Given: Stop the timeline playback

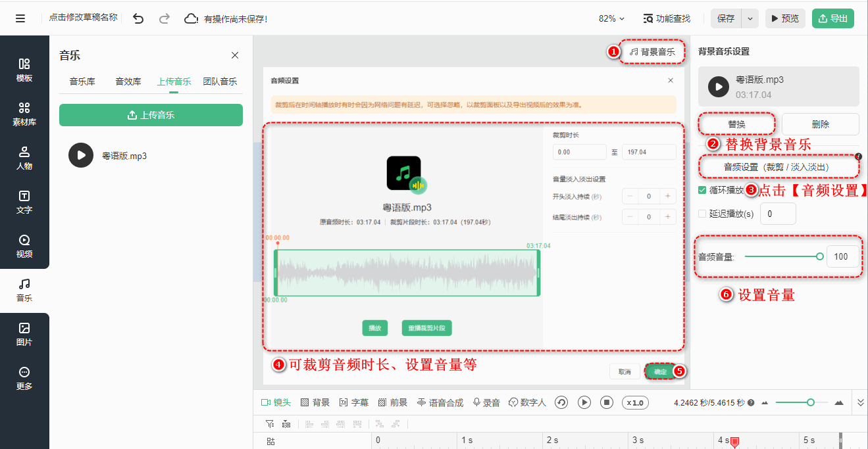Looking at the screenshot, I should (607, 402).
